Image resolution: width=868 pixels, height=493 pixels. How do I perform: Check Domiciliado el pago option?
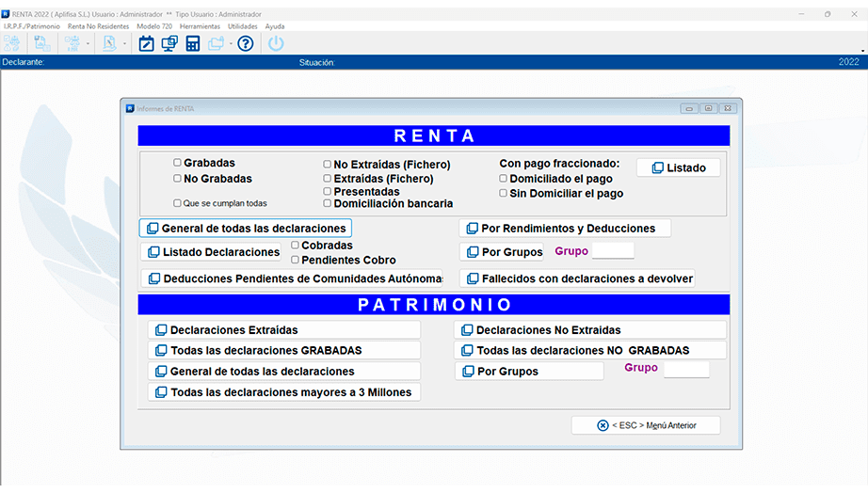pos(504,178)
